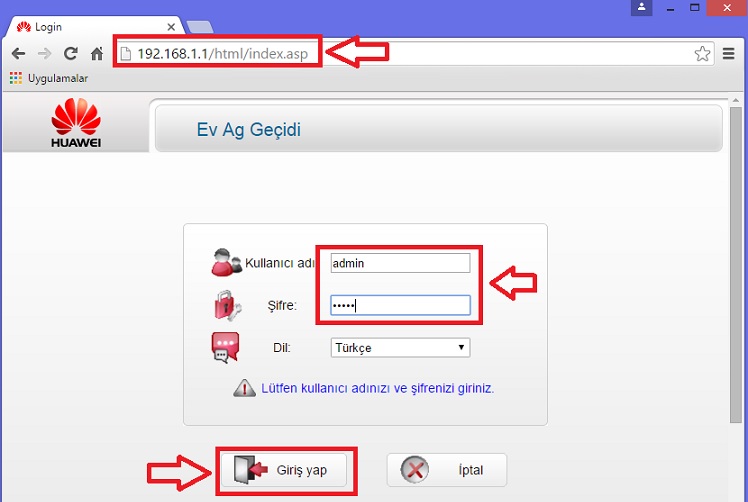Focus the Kullanıcı adı username field
The width and height of the screenshot is (748, 502).
tap(400, 263)
